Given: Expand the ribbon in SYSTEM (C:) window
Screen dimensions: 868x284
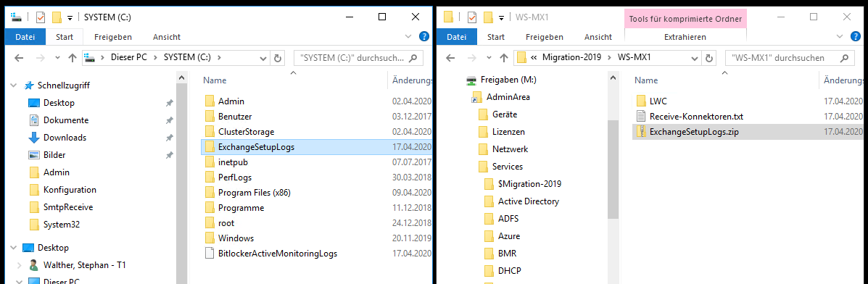Looking at the screenshot, I should [408, 36].
